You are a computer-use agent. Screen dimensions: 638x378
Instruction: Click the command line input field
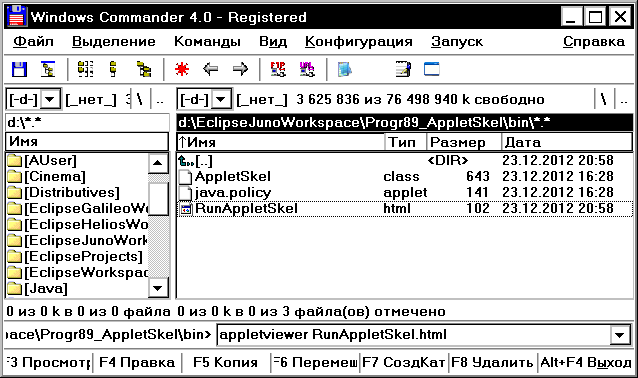413,335
